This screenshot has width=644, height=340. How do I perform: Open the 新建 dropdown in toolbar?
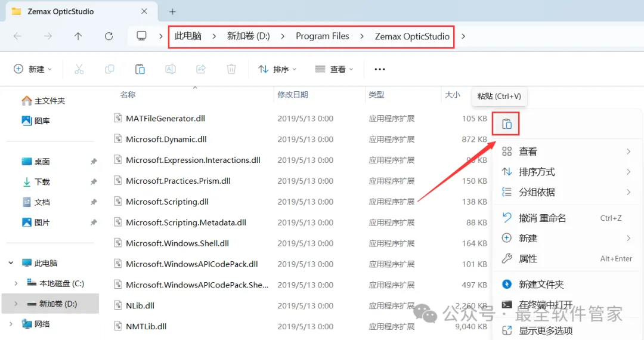tap(33, 69)
